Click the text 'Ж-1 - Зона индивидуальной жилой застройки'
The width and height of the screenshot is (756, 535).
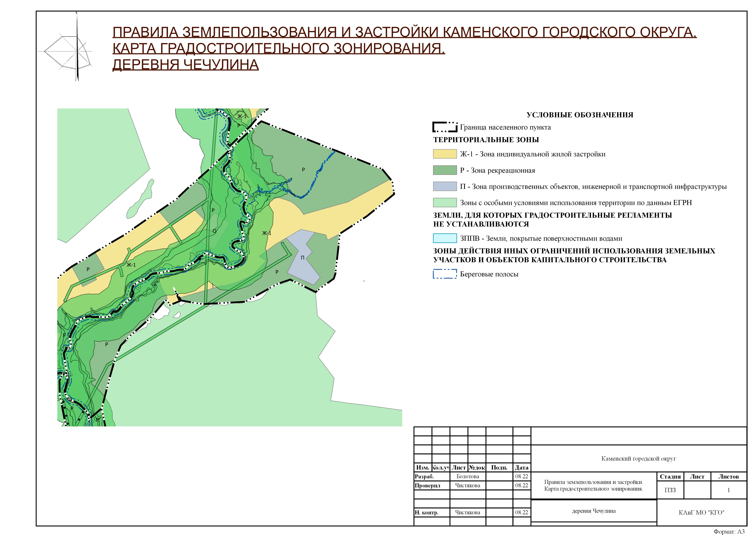[532, 154]
